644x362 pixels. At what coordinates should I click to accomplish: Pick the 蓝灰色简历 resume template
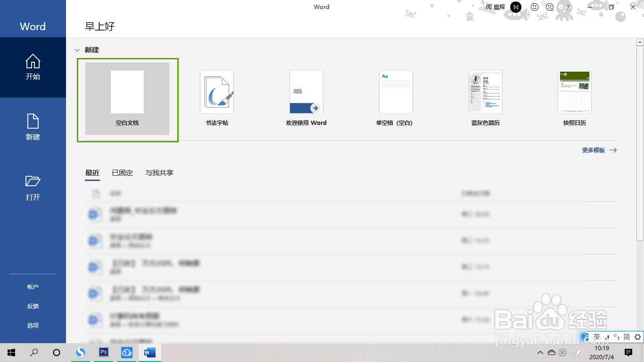pyautogui.click(x=485, y=99)
